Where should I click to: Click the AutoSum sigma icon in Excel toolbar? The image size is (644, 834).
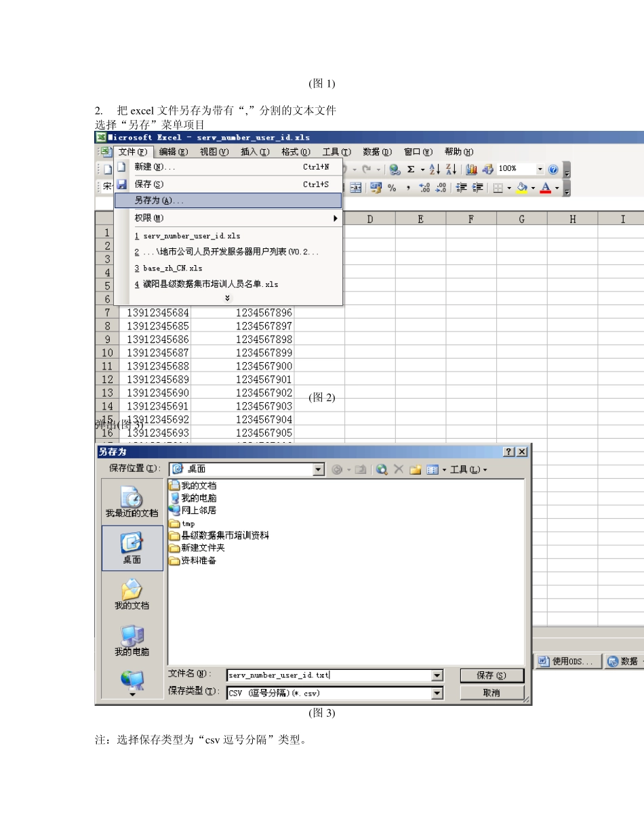411,170
